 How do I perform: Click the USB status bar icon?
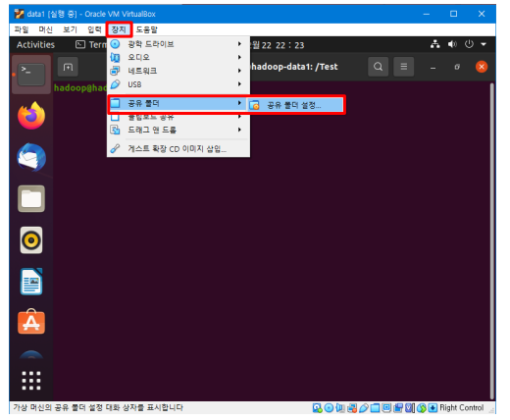click(x=364, y=408)
